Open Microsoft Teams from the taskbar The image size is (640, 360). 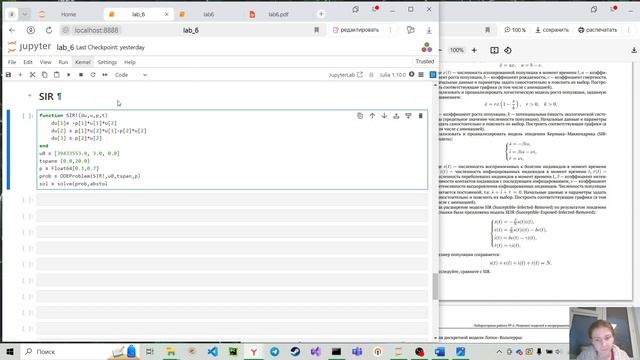[357, 351]
